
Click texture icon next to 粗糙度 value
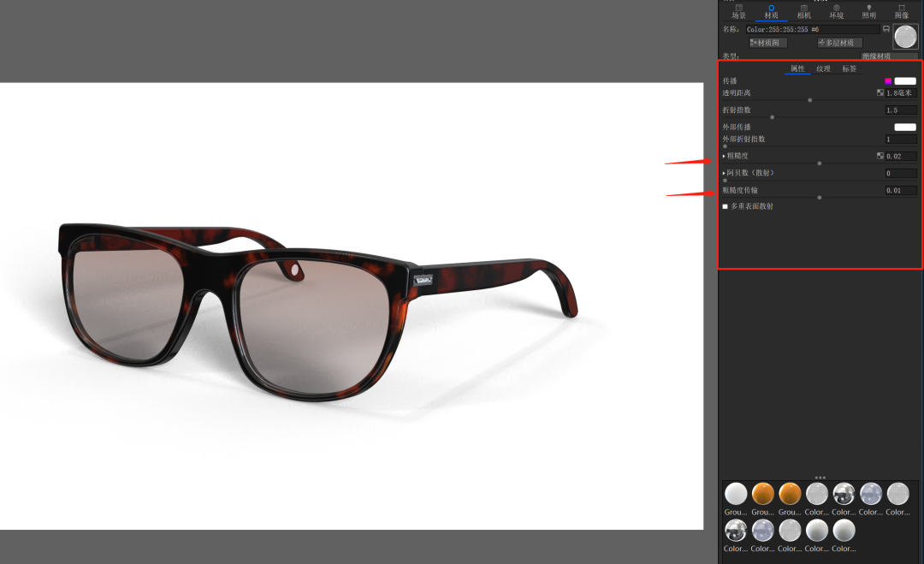tap(880, 156)
